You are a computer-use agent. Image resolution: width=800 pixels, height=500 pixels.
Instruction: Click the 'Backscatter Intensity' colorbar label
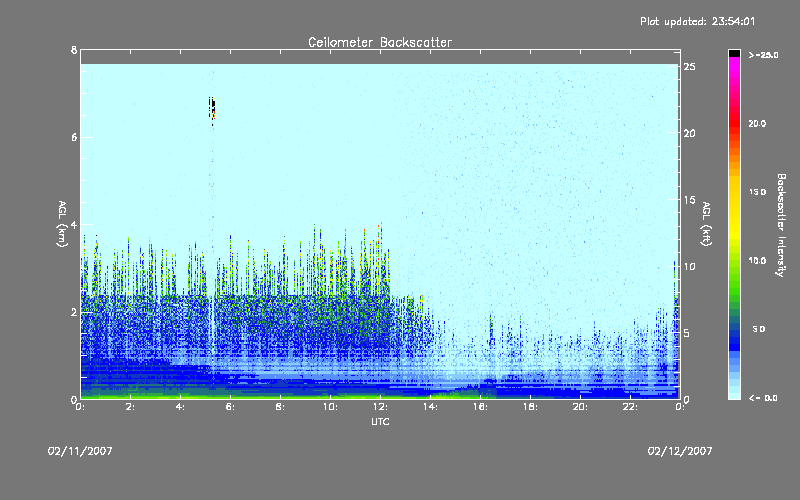781,225
